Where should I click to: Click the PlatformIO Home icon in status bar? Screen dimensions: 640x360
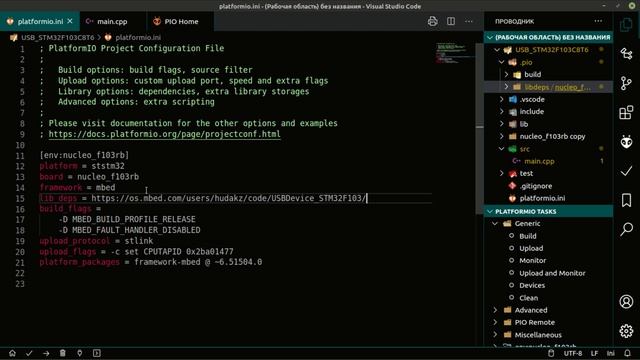(12, 353)
